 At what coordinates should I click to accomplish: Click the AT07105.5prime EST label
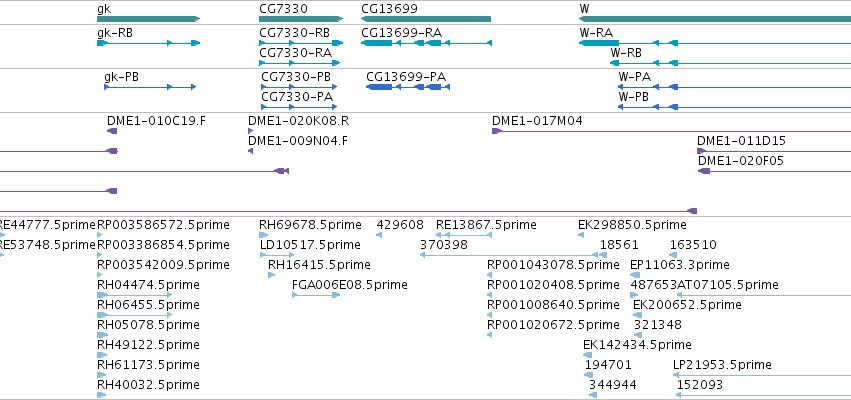[x=728, y=285]
